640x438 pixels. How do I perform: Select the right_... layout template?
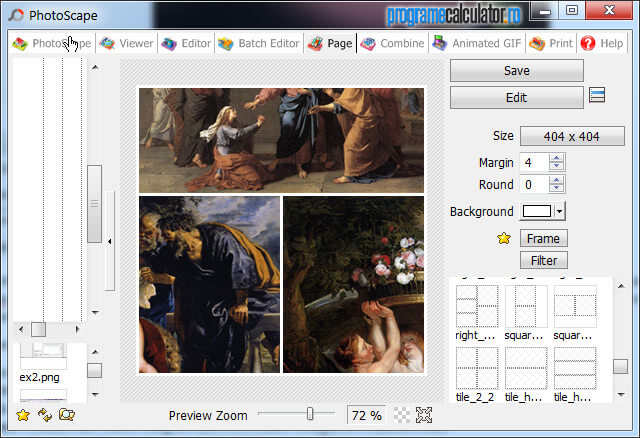[477, 313]
